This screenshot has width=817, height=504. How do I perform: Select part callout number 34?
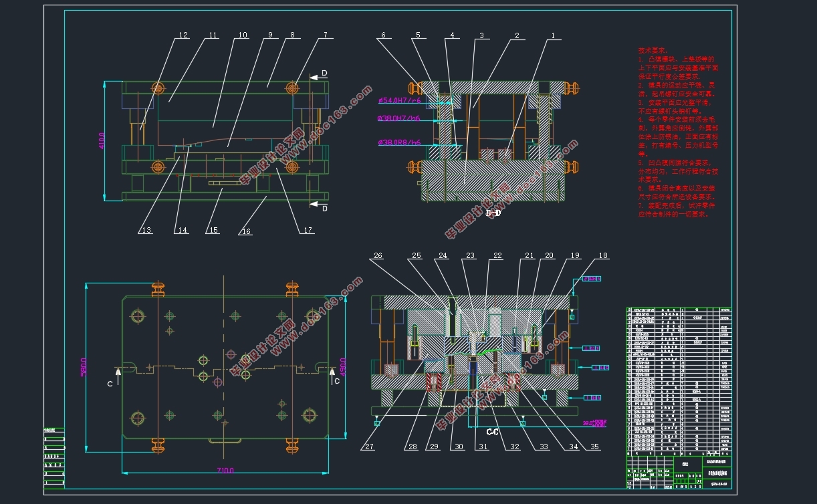coord(573,447)
